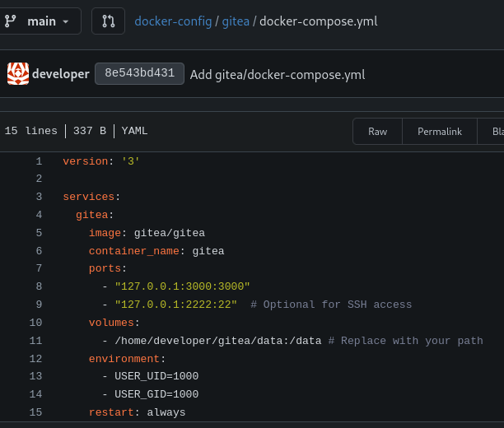Click the YAML language label
Image resolution: width=504 pixels, height=428 pixels.
point(134,131)
